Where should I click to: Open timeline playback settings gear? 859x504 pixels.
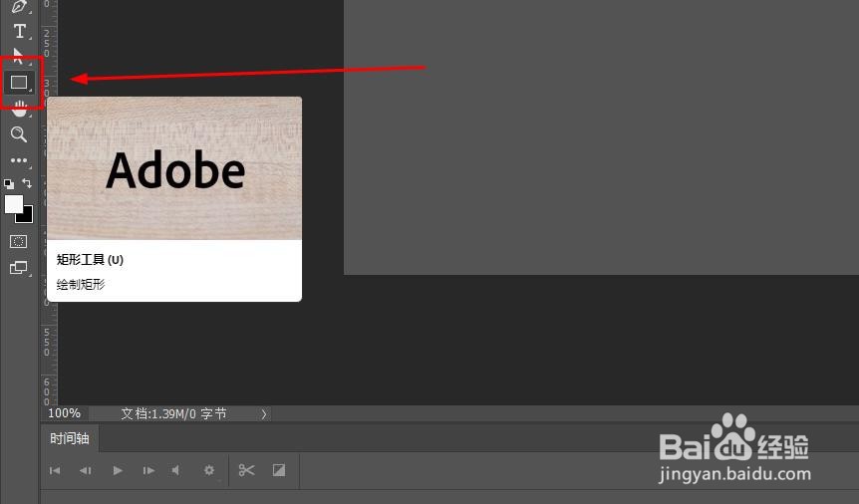pyautogui.click(x=209, y=470)
